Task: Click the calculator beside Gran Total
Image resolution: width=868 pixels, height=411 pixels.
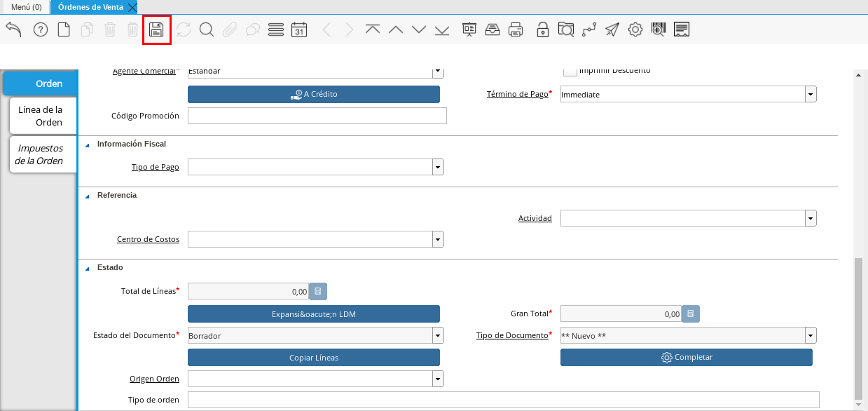Action: click(x=691, y=314)
